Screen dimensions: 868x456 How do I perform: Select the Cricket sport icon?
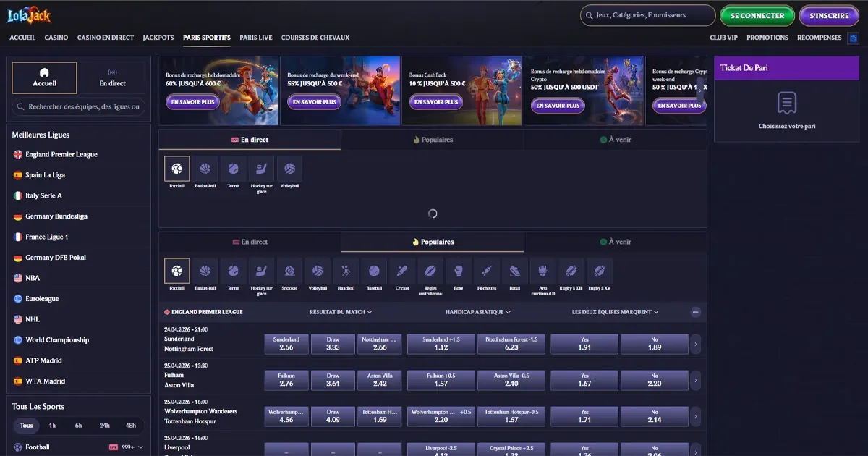[x=402, y=271]
